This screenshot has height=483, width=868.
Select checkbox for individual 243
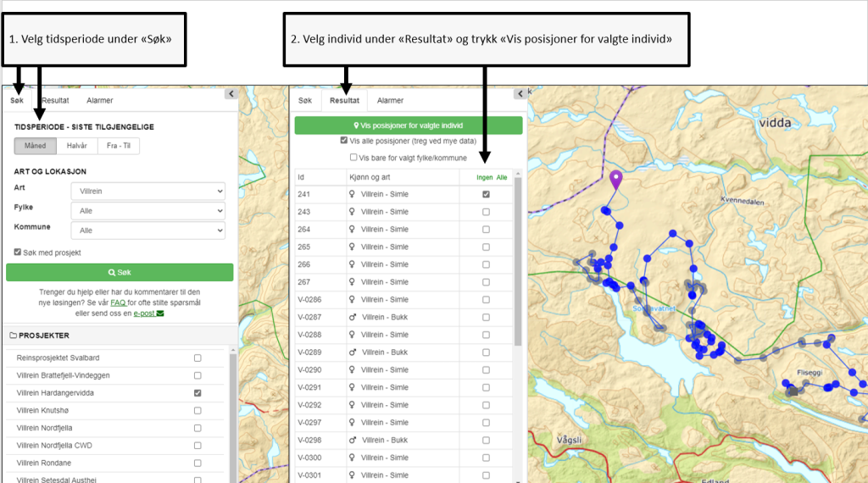[486, 212]
